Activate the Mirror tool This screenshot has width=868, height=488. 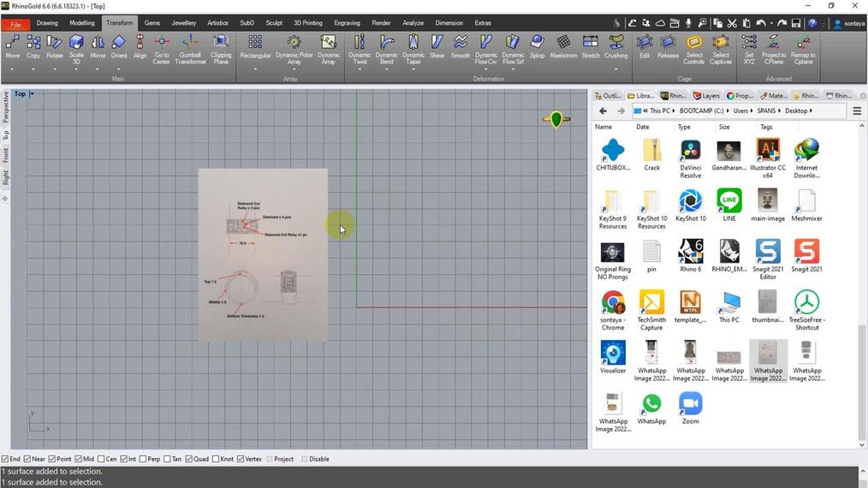click(98, 46)
